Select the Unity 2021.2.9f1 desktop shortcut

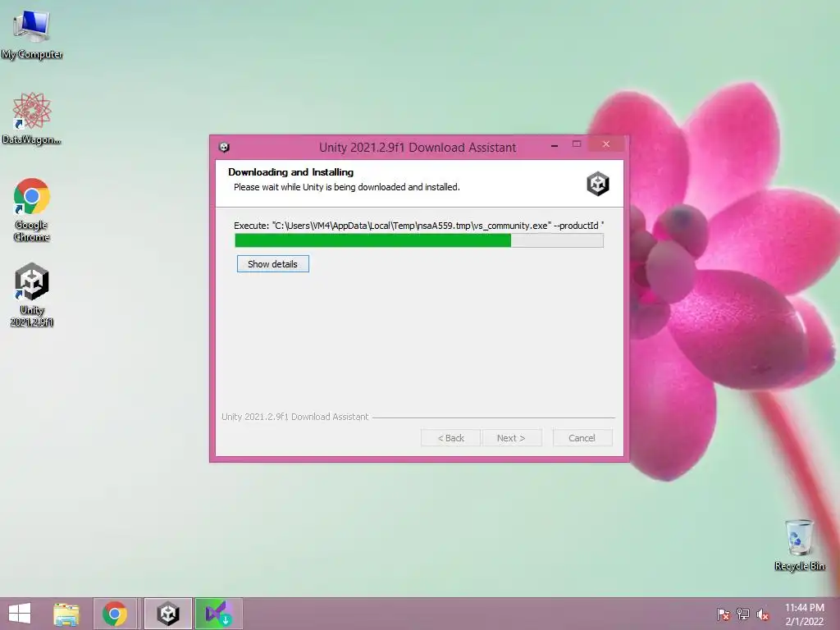pos(32,294)
